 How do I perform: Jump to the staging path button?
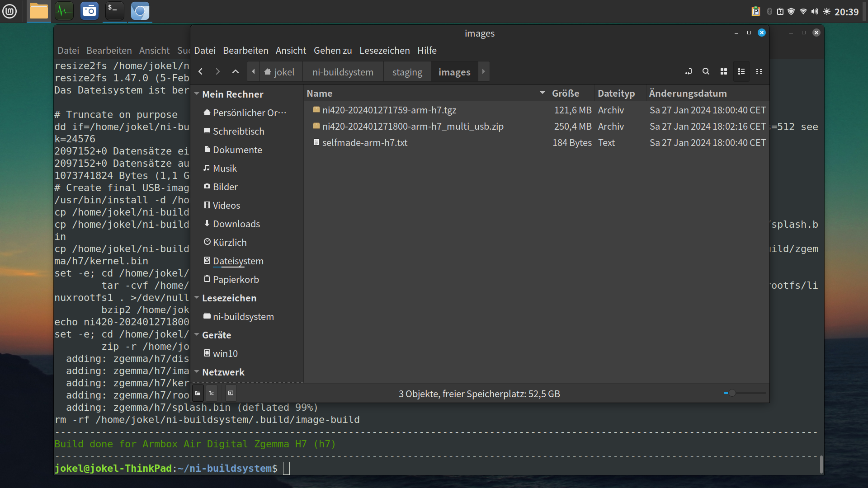[x=407, y=72]
